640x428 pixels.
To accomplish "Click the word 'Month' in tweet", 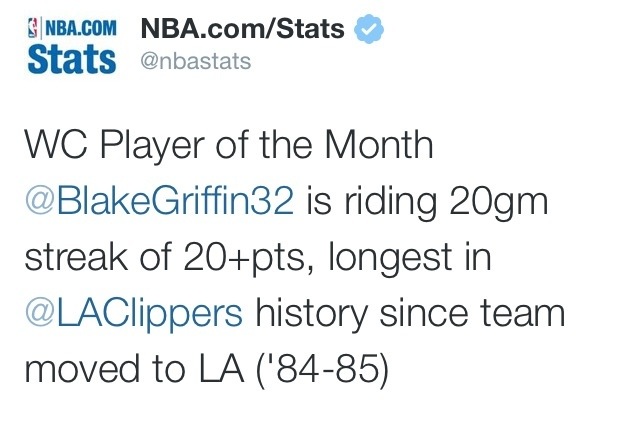I will point(379,144).
